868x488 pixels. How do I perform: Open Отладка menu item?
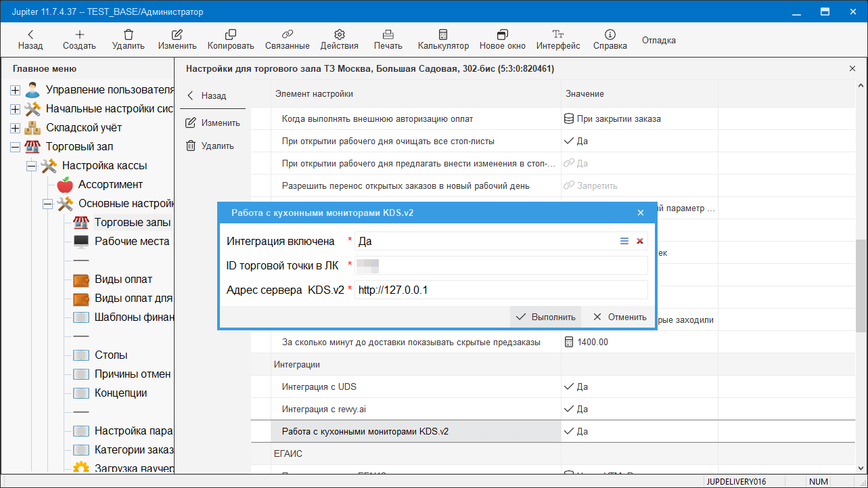[658, 40]
